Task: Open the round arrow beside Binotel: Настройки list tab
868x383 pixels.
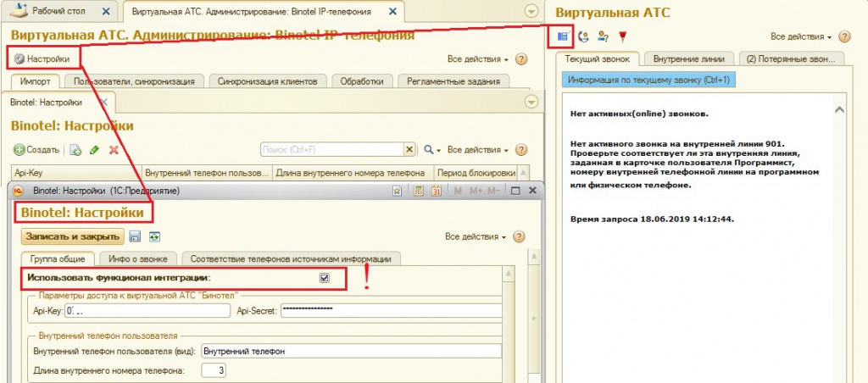Action: pos(531,102)
